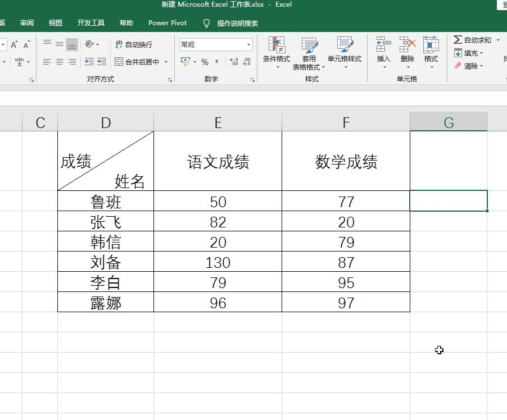
Task: Click the comma thousands separator icon
Action: point(217,62)
